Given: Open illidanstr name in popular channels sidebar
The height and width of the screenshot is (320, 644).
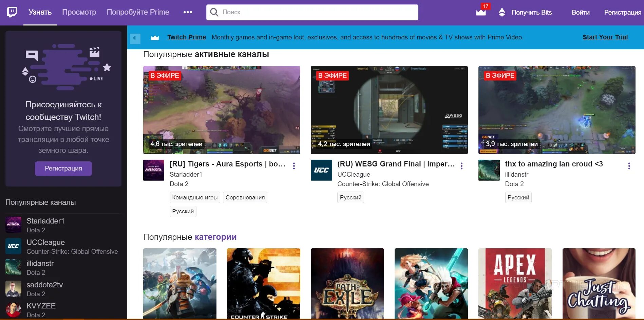Looking at the screenshot, I should tap(40, 264).
